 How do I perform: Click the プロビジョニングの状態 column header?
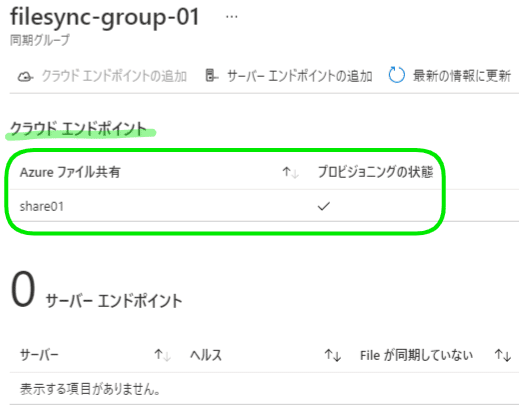pos(375,172)
